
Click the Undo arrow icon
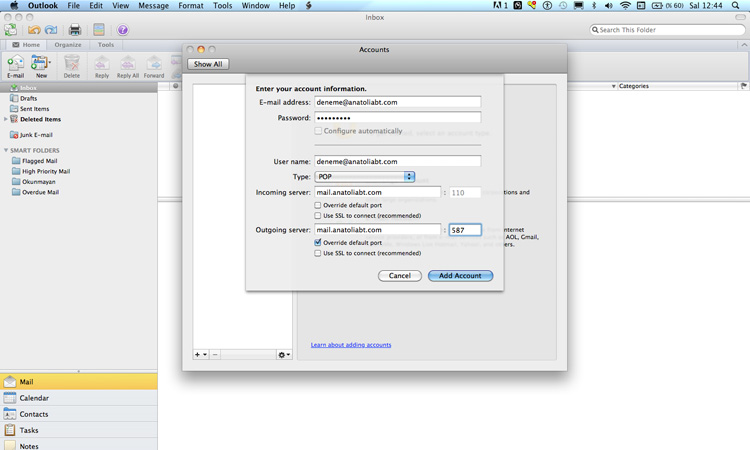point(34,30)
